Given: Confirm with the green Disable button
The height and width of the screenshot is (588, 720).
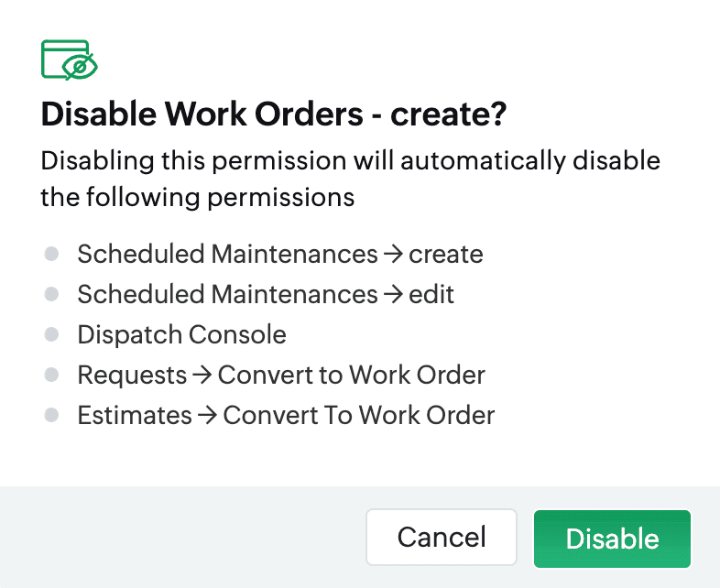Looking at the screenshot, I should [x=612, y=539].
